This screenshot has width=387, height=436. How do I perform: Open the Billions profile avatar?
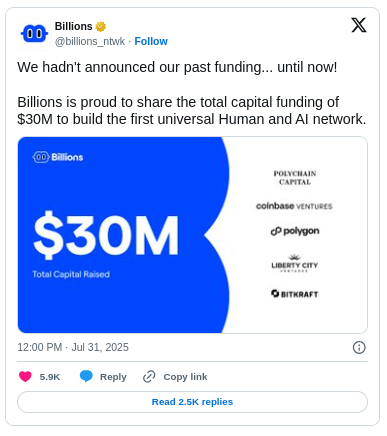(34, 34)
